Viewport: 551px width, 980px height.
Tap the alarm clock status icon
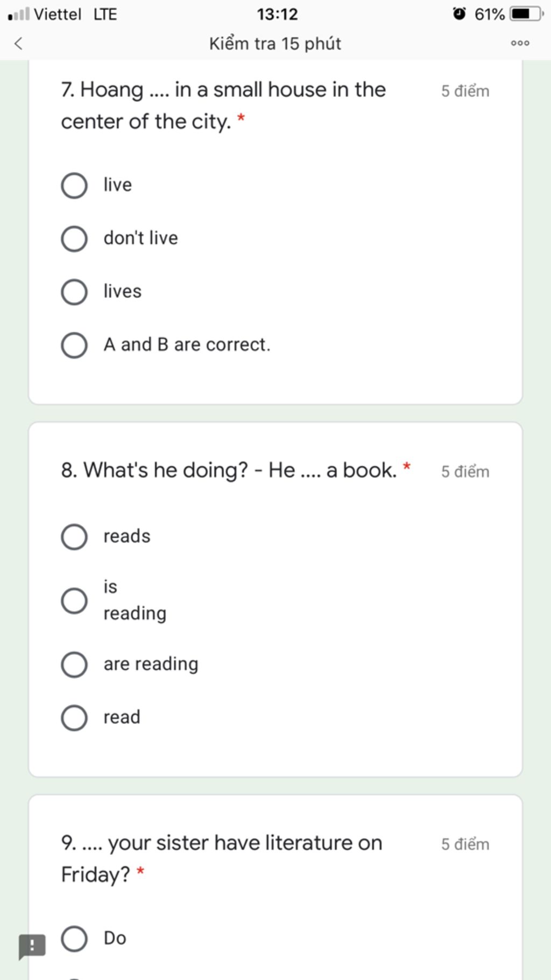[459, 13]
